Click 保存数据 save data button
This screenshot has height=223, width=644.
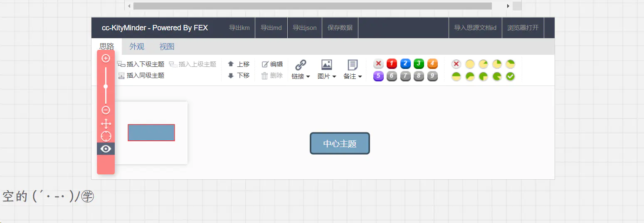tap(340, 28)
